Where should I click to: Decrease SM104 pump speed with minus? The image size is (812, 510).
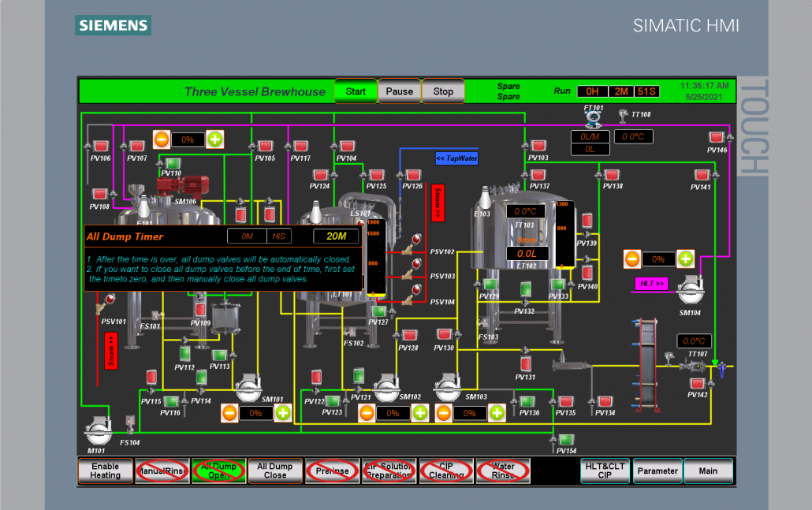[x=631, y=259]
